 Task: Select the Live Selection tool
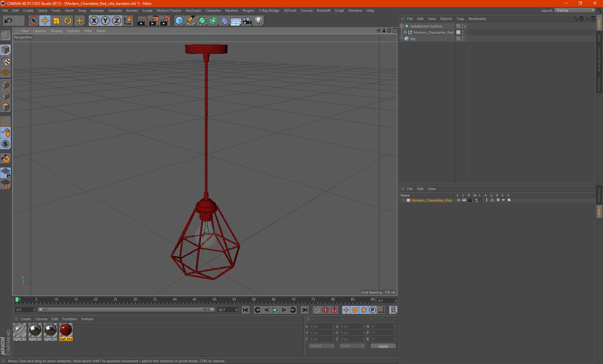33,21
